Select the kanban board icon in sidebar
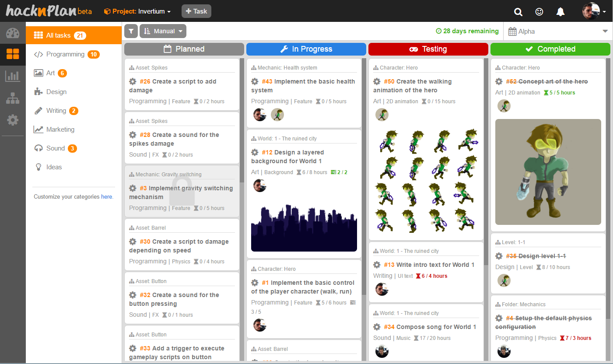 pos(13,54)
